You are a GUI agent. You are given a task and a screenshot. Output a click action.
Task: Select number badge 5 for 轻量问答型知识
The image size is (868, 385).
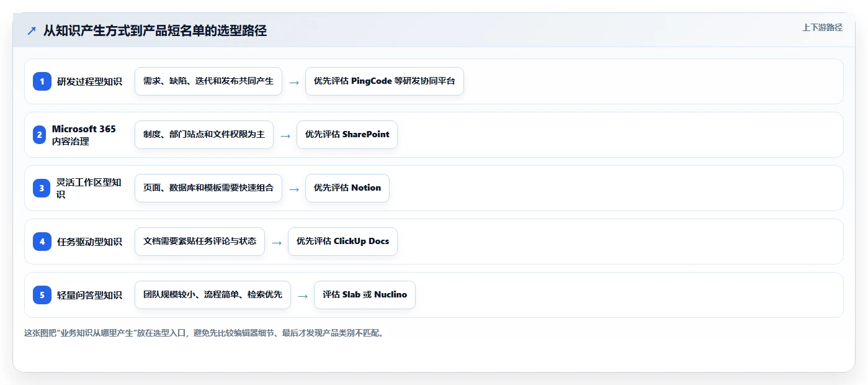(x=42, y=295)
